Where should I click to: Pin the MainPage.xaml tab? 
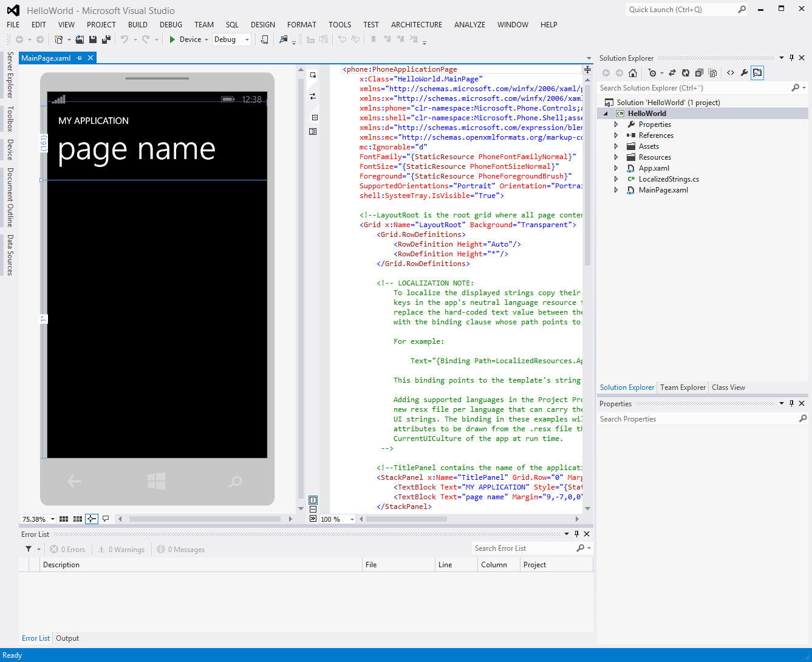click(79, 58)
